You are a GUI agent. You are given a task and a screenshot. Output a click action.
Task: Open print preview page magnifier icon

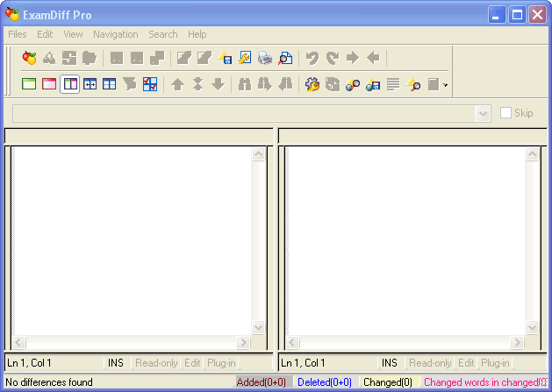point(285,58)
